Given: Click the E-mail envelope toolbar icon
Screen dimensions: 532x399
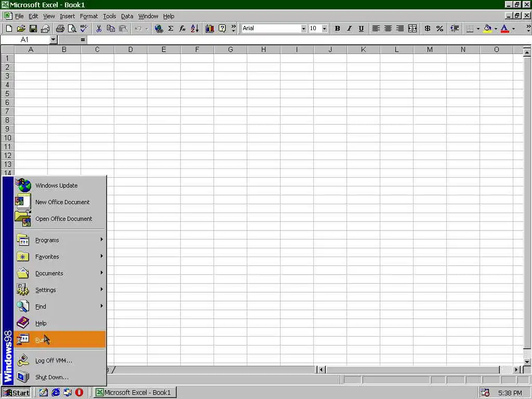Looking at the screenshot, I should coord(45,29).
